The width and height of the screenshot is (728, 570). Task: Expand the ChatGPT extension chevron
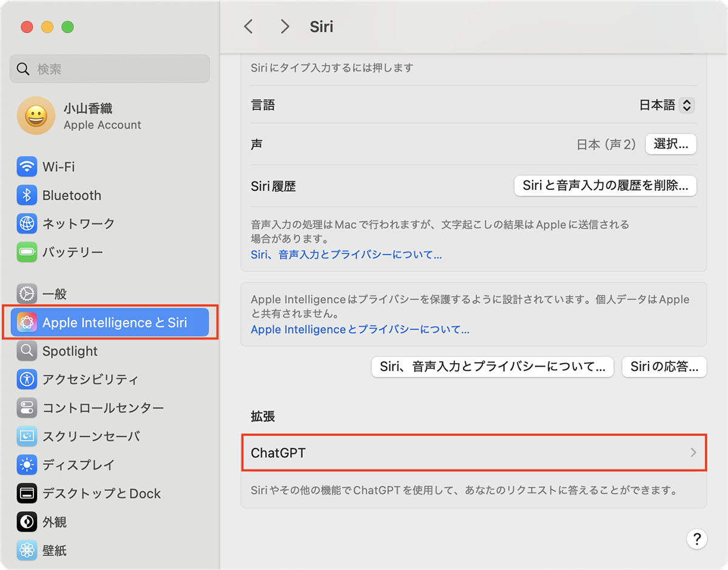(x=693, y=453)
